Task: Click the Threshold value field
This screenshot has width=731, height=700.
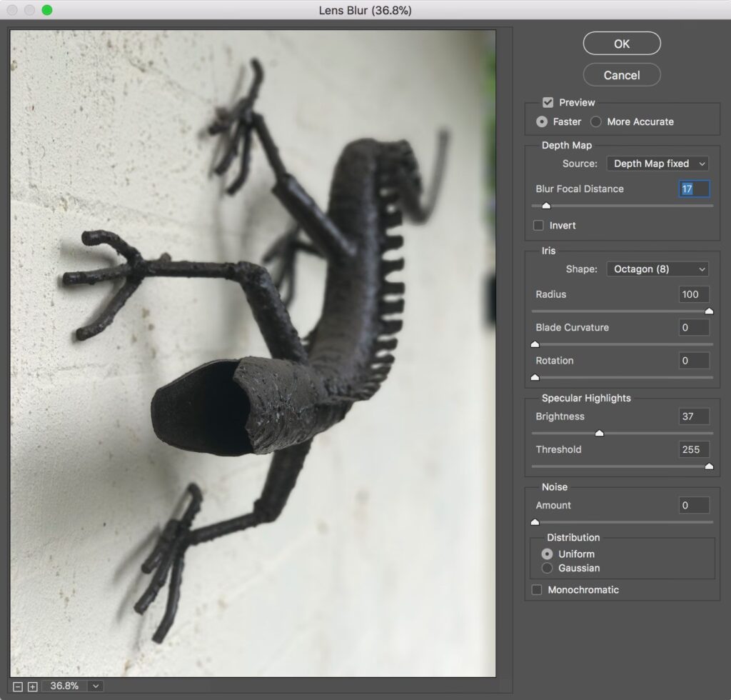Action: [694, 450]
